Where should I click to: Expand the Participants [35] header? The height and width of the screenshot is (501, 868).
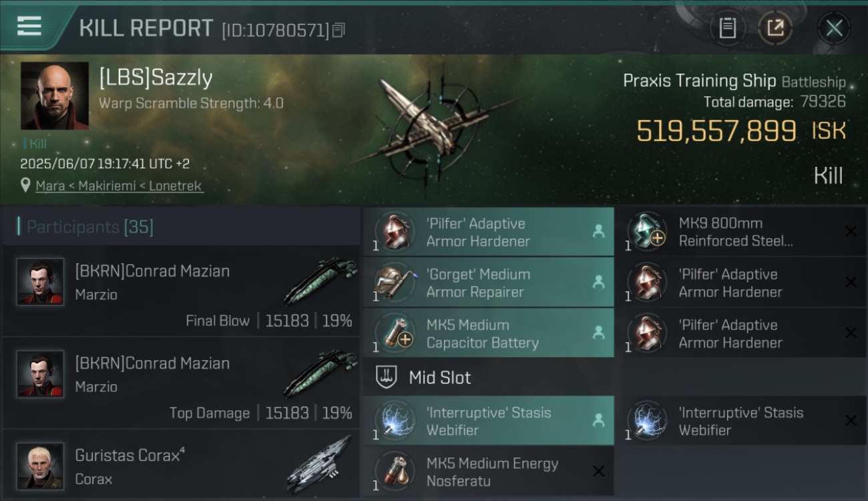point(89,226)
